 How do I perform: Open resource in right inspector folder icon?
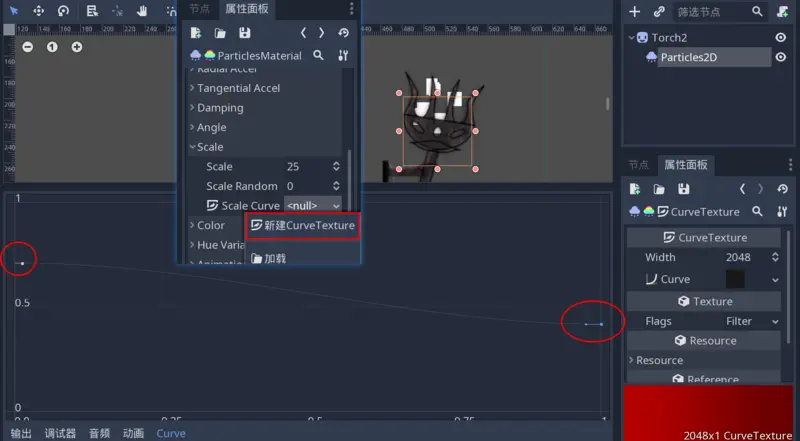coord(659,189)
